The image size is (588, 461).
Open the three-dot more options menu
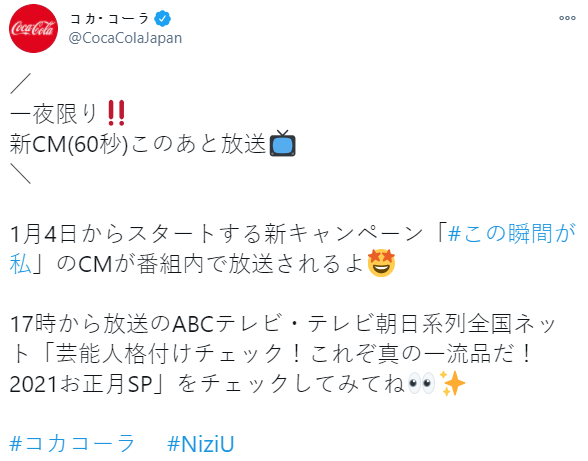click(567, 18)
